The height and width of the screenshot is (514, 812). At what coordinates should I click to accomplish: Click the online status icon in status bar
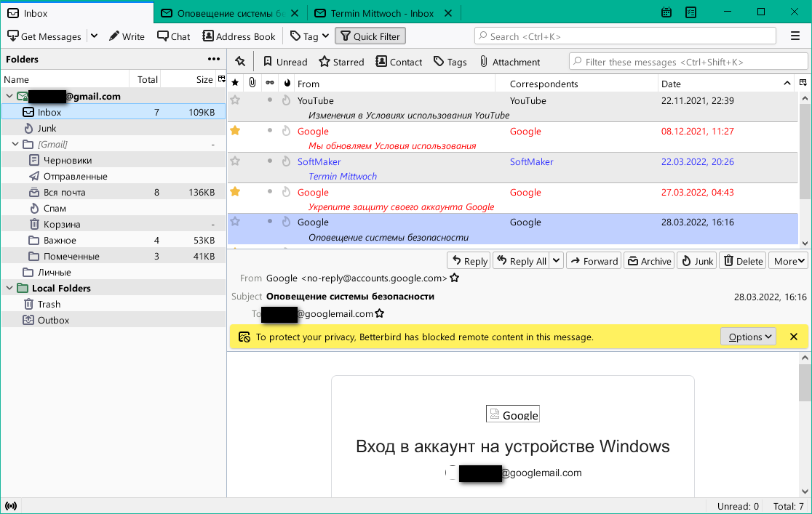11,506
